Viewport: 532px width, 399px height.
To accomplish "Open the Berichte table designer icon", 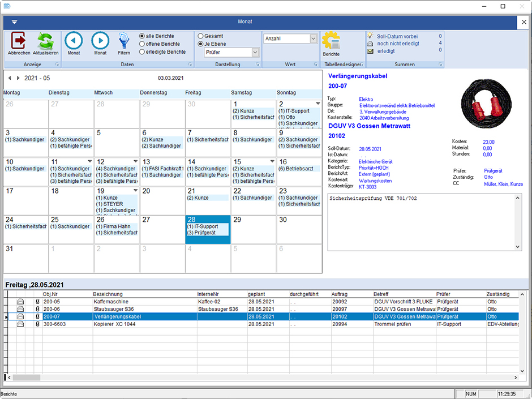I will (x=331, y=41).
